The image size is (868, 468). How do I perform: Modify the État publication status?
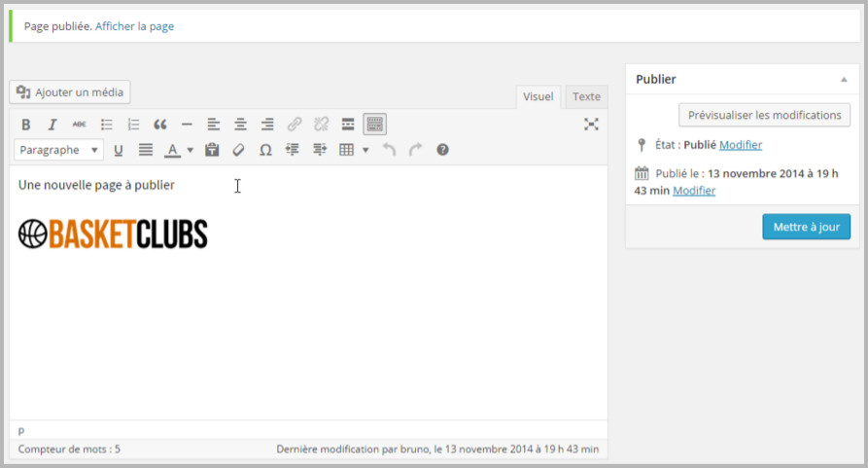click(x=741, y=145)
